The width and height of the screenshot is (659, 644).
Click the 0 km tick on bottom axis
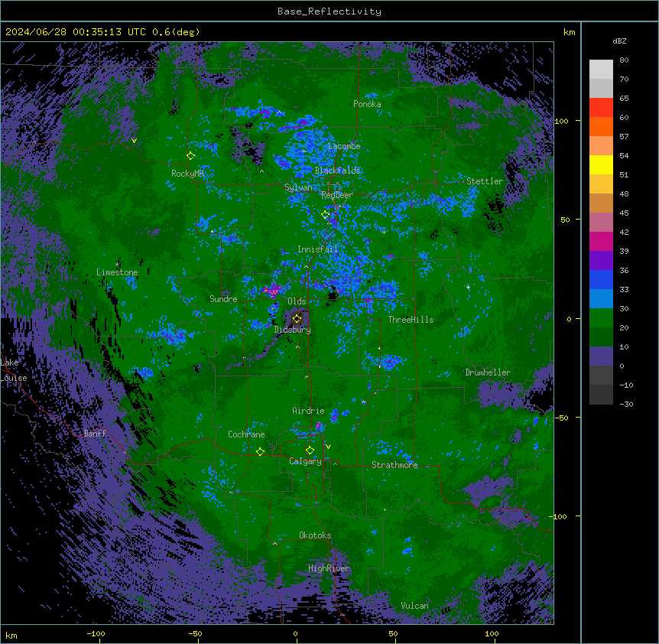coord(295,633)
